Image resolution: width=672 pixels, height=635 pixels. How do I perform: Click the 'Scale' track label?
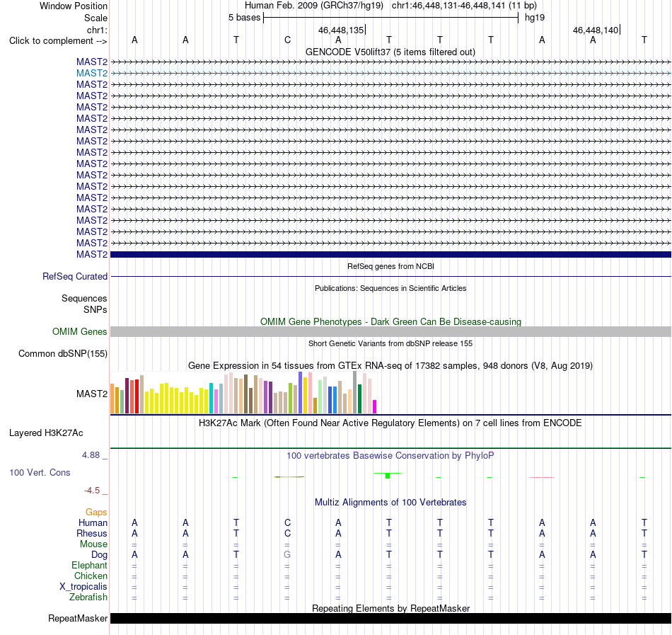(x=95, y=18)
